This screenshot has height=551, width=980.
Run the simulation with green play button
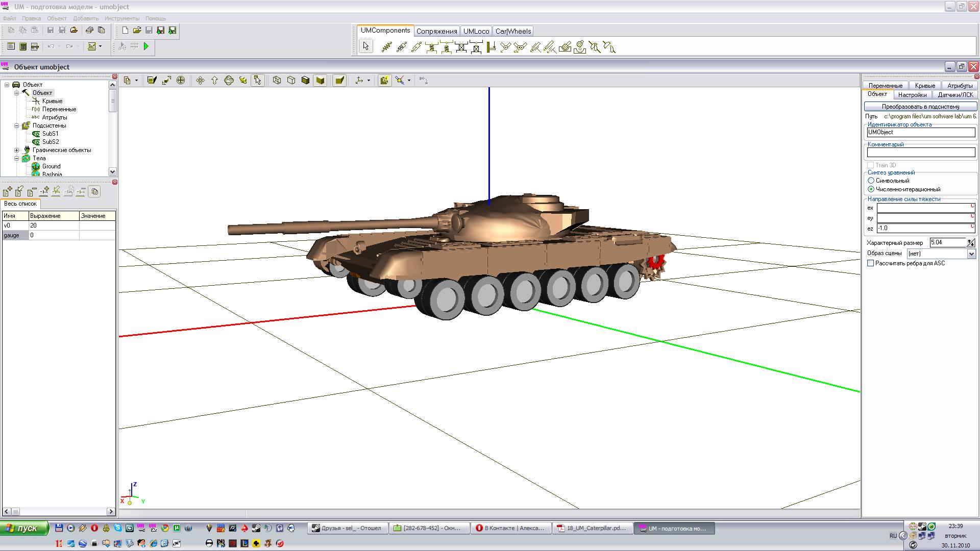(x=146, y=46)
